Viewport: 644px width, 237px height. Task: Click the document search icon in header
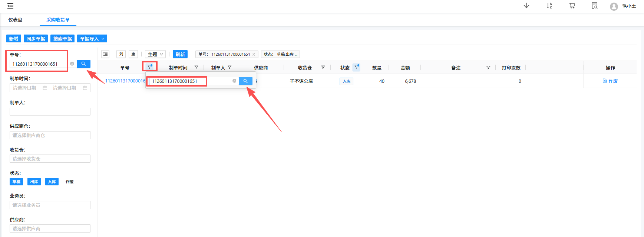[594, 6]
